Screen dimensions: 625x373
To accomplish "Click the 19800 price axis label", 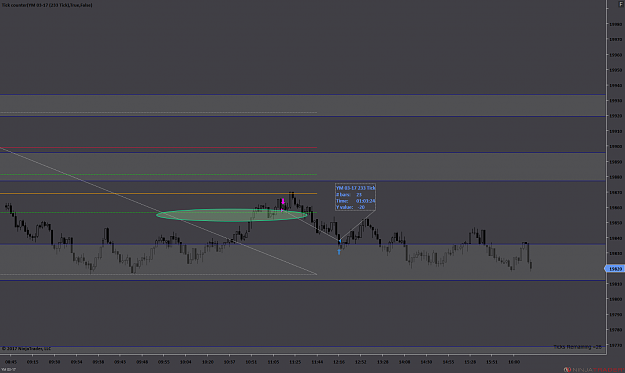I will pos(616,299).
